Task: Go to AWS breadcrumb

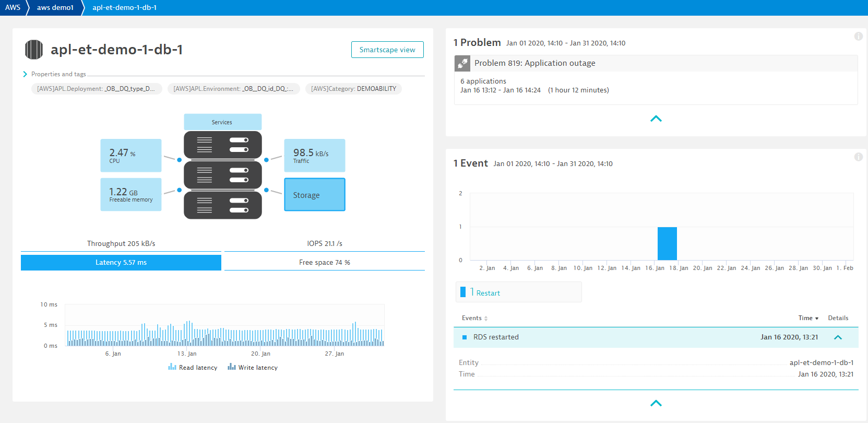Action: [x=13, y=7]
